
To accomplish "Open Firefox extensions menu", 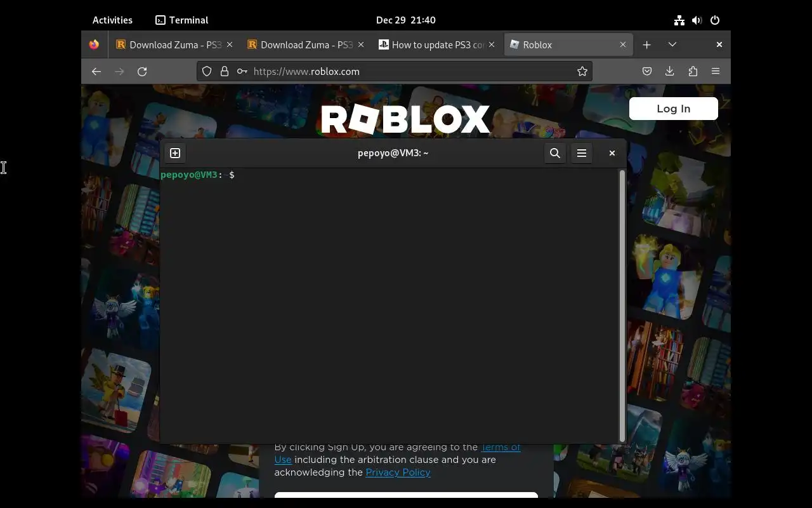I will (693, 72).
